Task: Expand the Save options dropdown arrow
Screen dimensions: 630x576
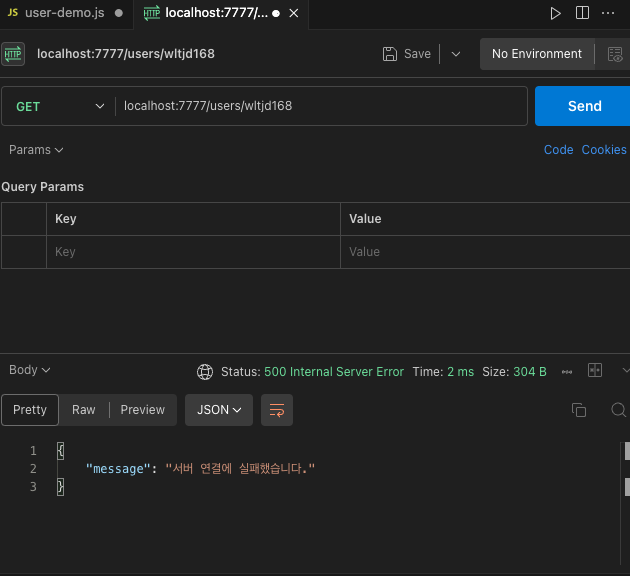Action: pyautogui.click(x=456, y=54)
